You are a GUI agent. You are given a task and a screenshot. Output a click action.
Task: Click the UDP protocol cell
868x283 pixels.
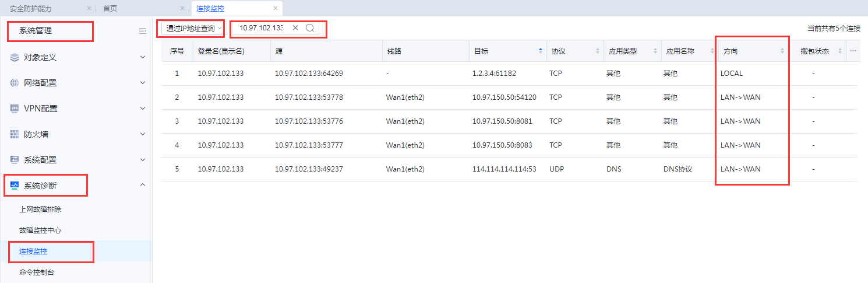coord(556,169)
